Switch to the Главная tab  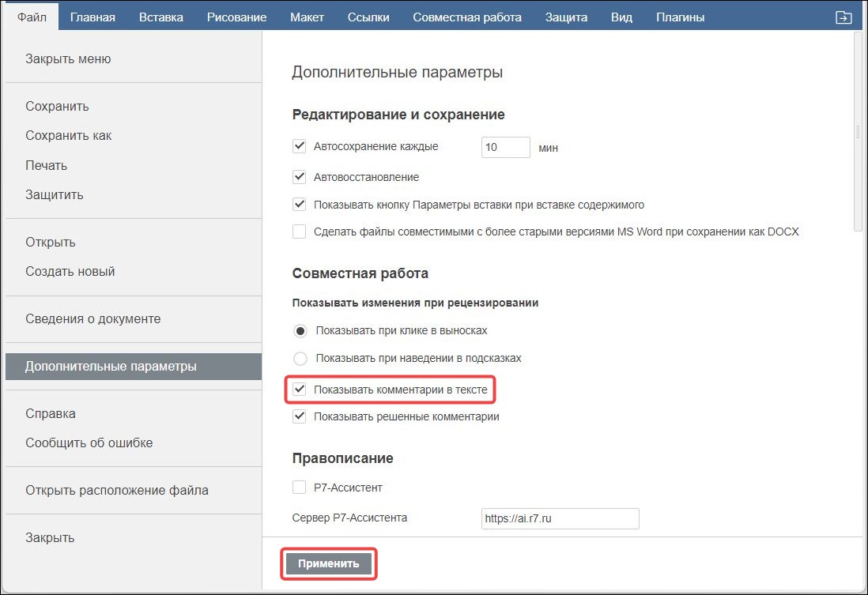(92, 17)
